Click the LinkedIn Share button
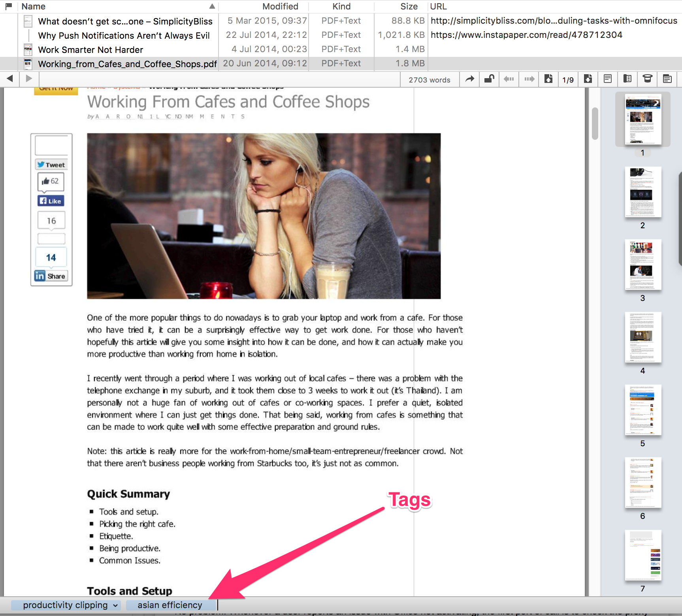The height and width of the screenshot is (616, 682). (51, 276)
